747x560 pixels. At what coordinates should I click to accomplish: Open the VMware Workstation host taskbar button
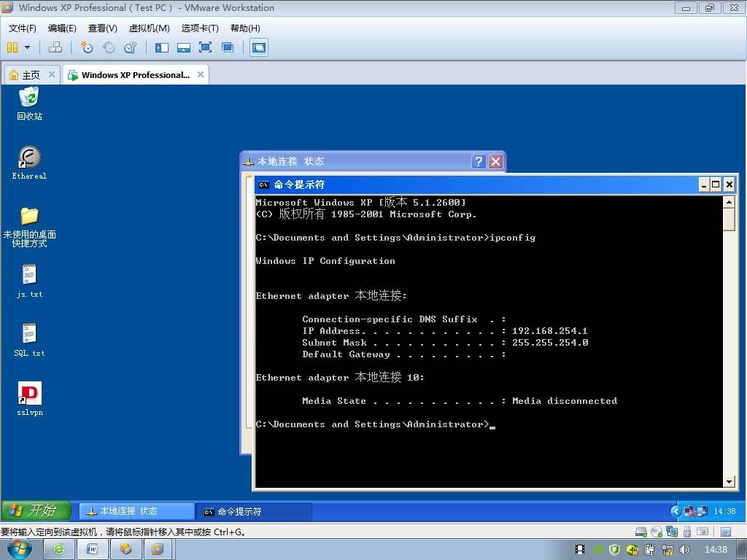click(158, 550)
